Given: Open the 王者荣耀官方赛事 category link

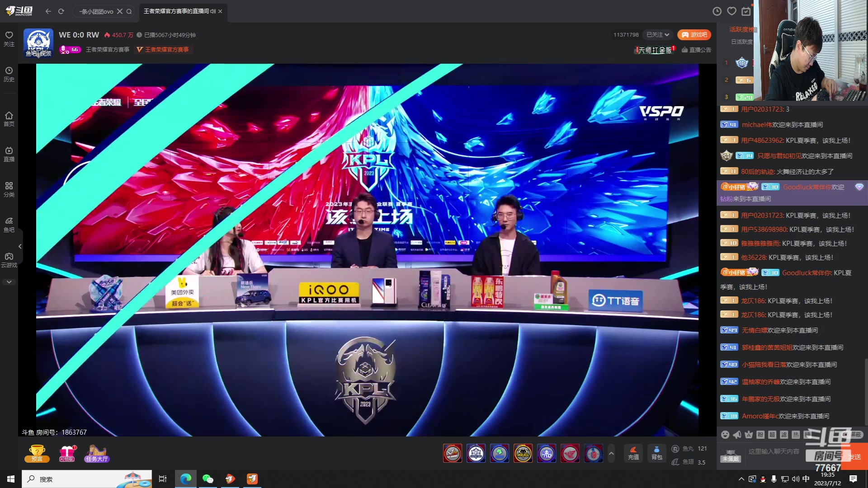Looking at the screenshot, I should coord(108,49).
